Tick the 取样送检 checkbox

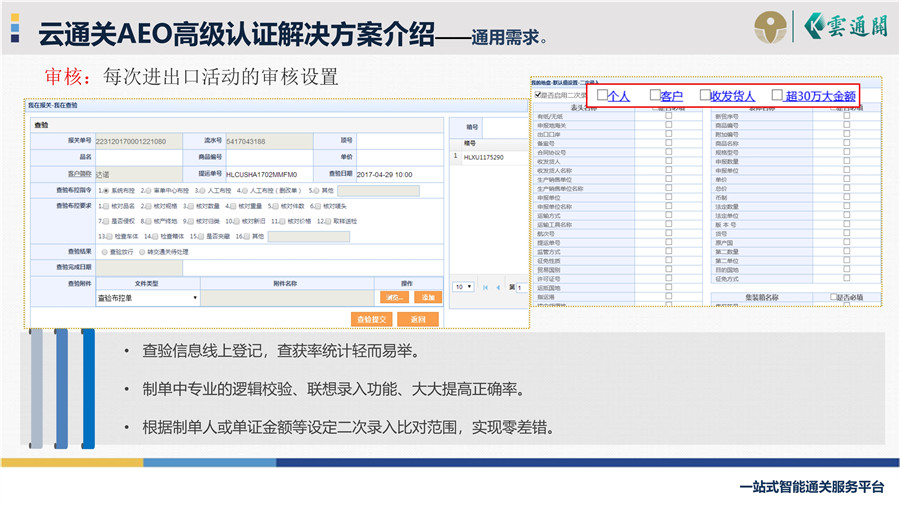328,221
